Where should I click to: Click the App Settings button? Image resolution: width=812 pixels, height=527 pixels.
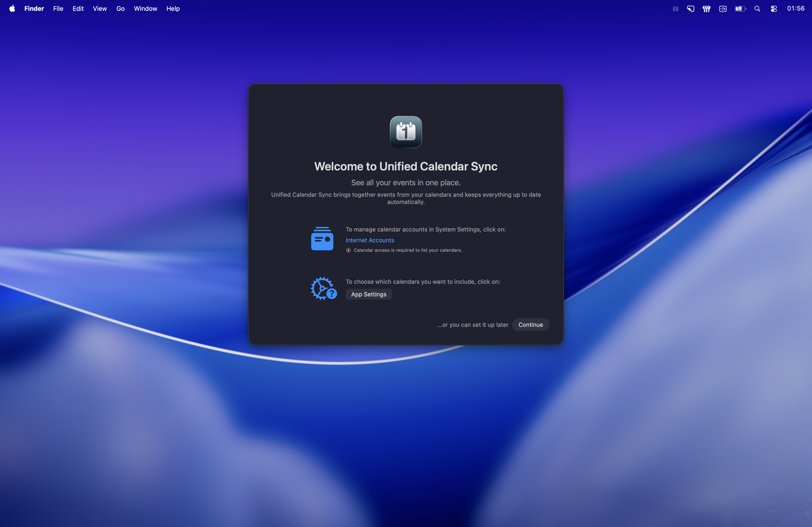point(369,294)
